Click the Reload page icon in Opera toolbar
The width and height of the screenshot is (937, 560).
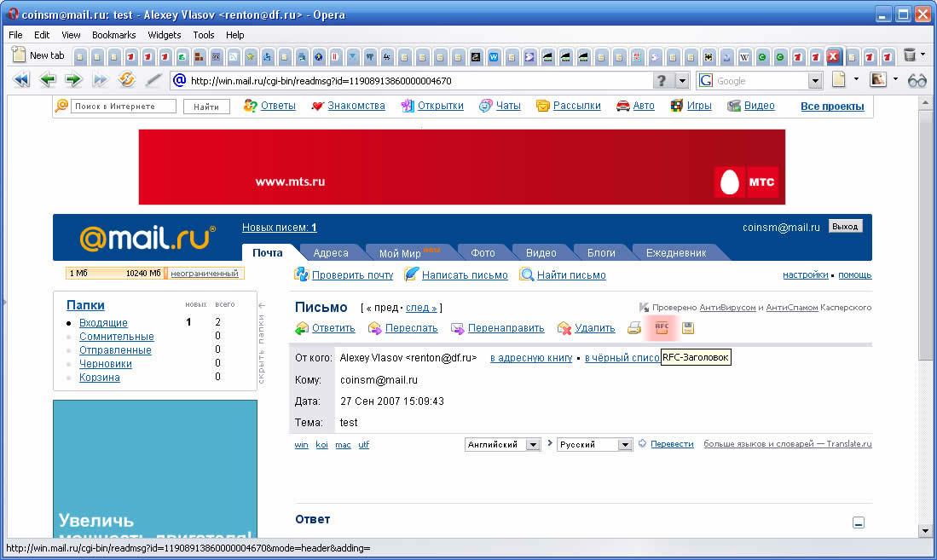[127, 80]
